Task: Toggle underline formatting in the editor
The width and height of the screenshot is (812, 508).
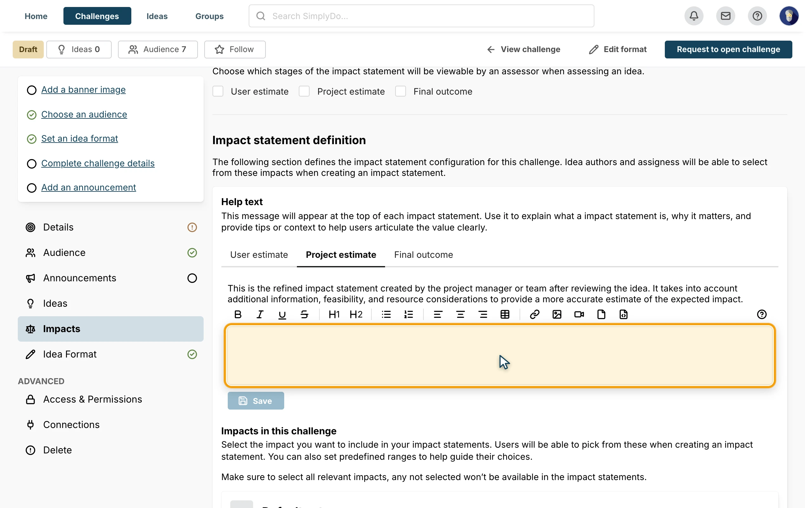Action: (x=282, y=314)
